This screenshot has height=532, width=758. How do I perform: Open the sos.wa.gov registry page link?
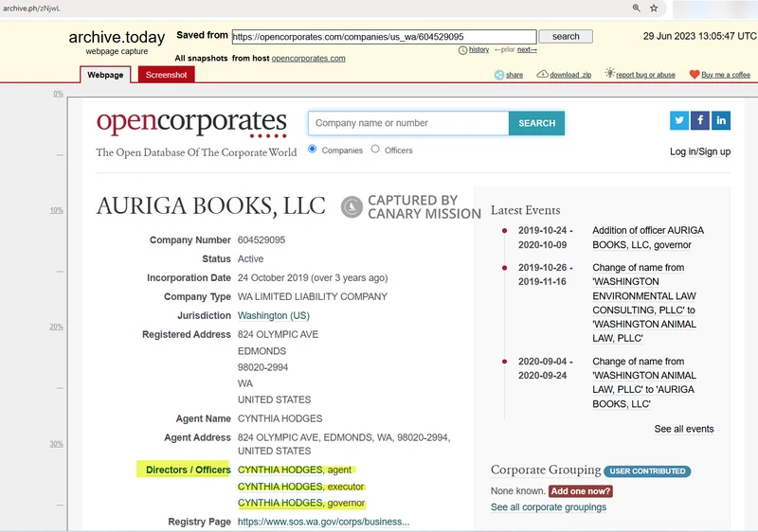point(323,522)
